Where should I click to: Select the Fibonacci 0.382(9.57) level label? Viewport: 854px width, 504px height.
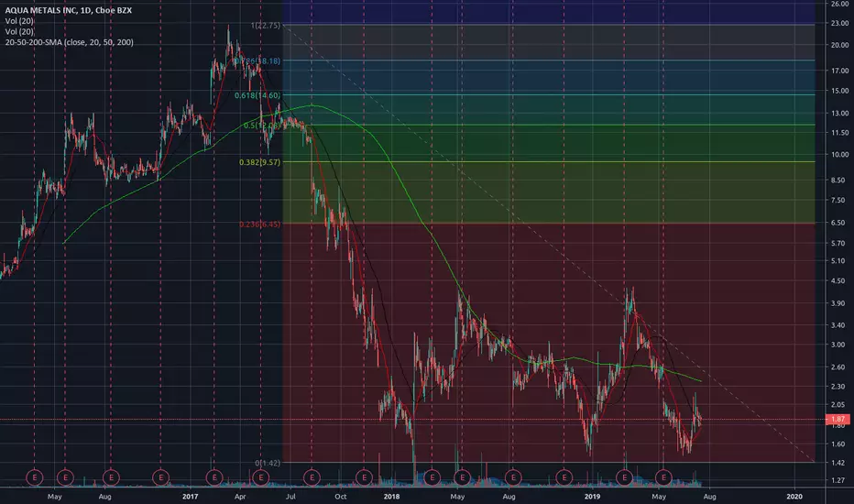point(260,162)
